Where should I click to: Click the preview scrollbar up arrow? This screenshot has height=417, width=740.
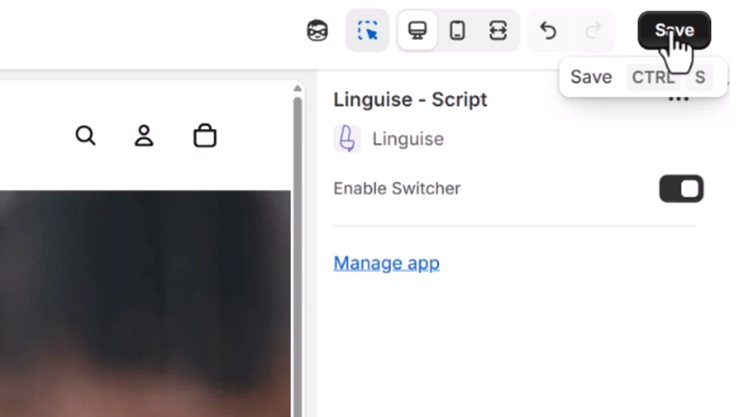pos(297,89)
